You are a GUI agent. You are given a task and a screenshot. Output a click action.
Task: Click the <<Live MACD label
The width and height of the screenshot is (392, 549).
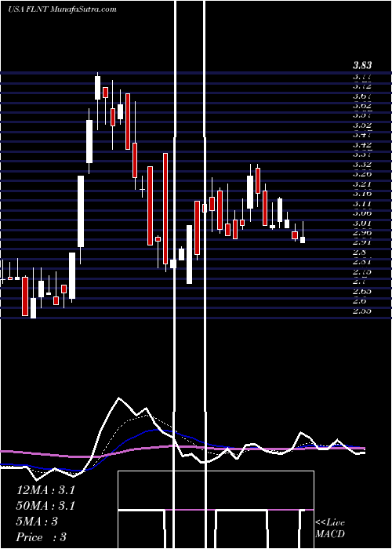point(330,529)
